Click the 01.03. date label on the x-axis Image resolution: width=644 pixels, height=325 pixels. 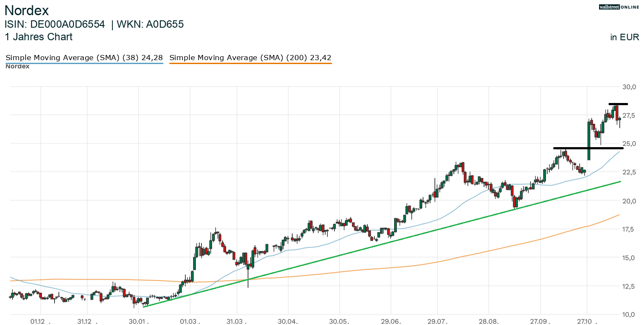coord(189,322)
